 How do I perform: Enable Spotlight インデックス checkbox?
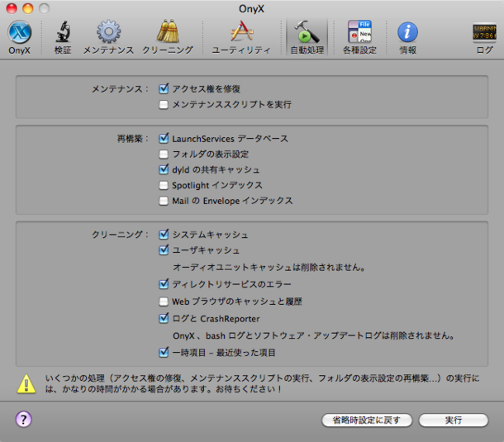[164, 185]
